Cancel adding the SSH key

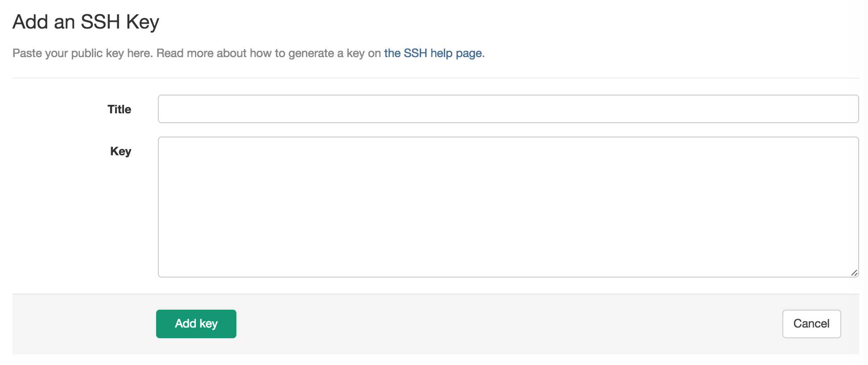pos(811,324)
